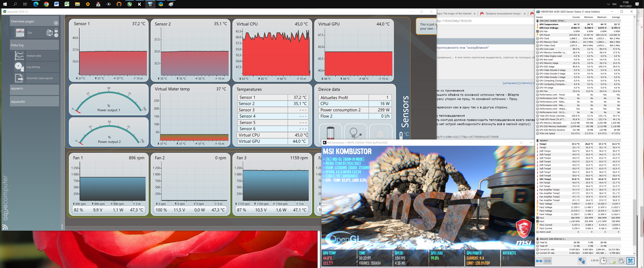This screenshot has width=644, height=268.
Task: Expand HWiNFO columns with blue arrows button
Action: point(539,261)
